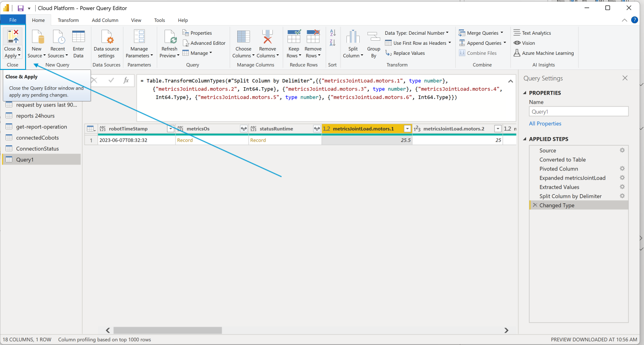Click the query Name input field

pyautogui.click(x=578, y=111)
